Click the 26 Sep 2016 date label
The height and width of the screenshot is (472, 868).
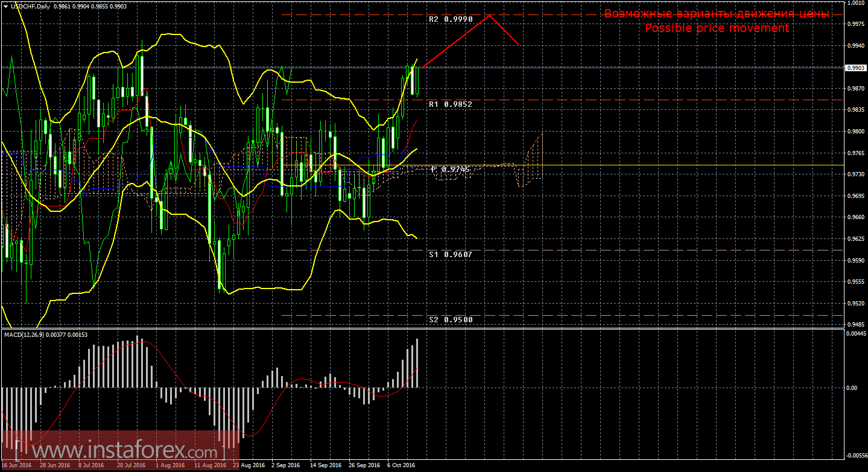pyautogui.click(x=364, y=466)
